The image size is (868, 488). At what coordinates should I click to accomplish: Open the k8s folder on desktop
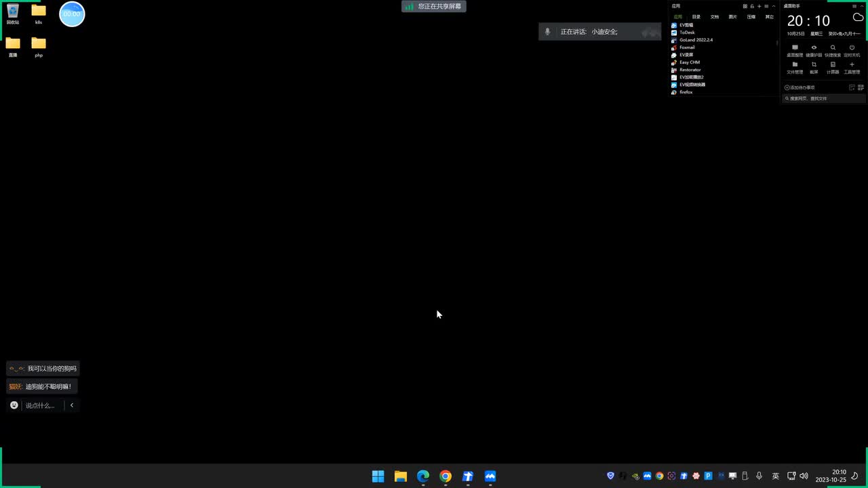(39, 14)
